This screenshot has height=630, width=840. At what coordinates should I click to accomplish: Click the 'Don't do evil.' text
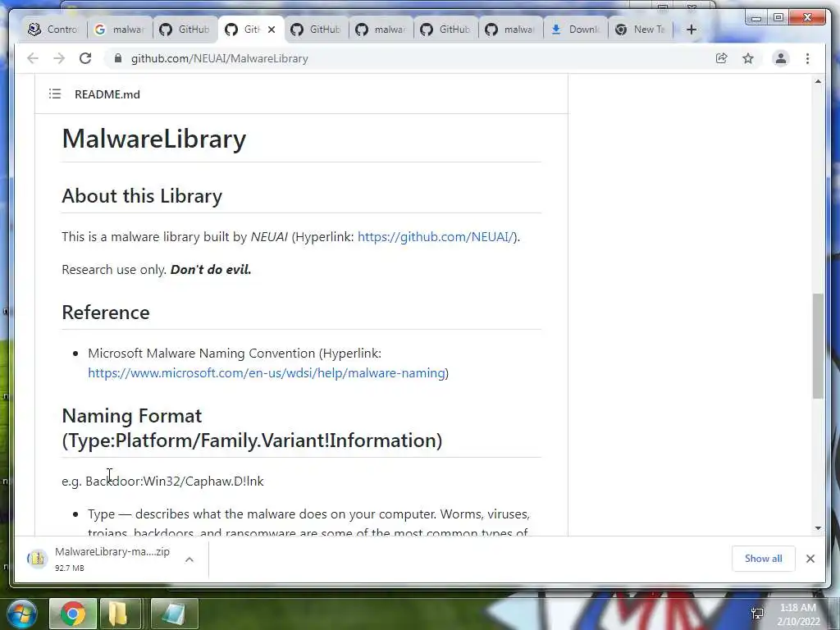pos(211,269)
